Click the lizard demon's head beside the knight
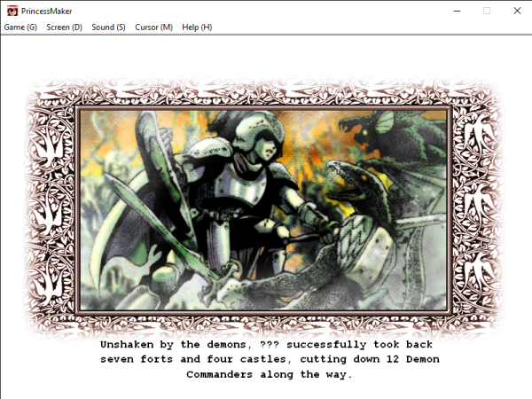The image size is (532, 399). 350,182
